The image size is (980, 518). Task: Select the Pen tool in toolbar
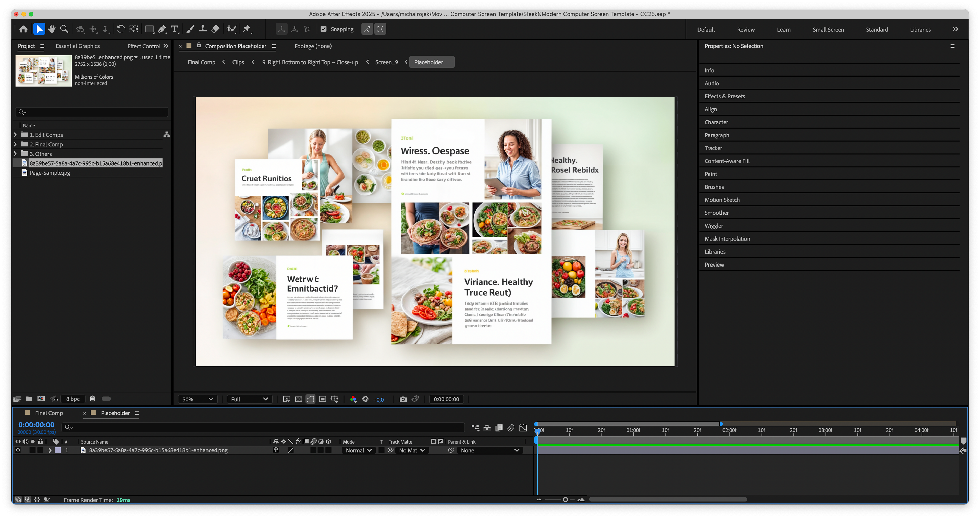162,29
